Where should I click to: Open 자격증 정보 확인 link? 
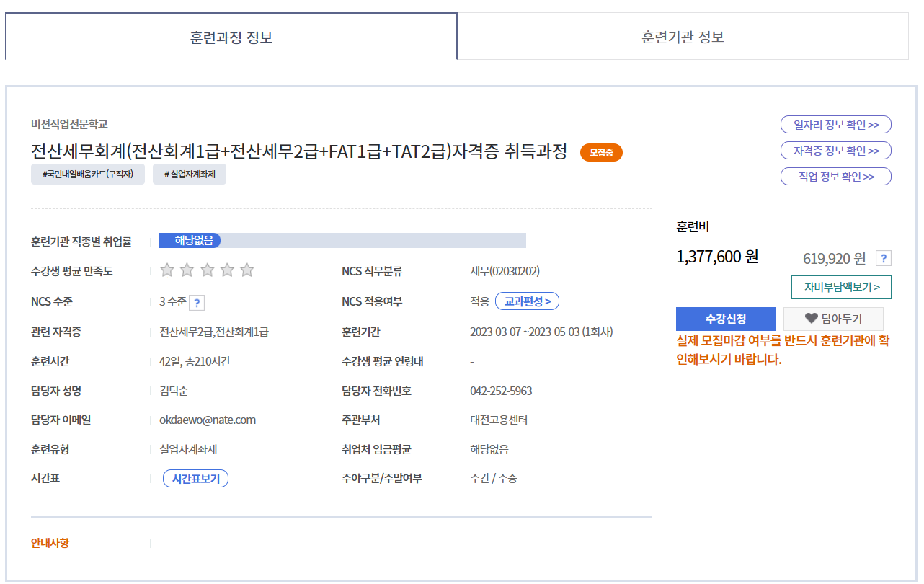pos(836,151)
